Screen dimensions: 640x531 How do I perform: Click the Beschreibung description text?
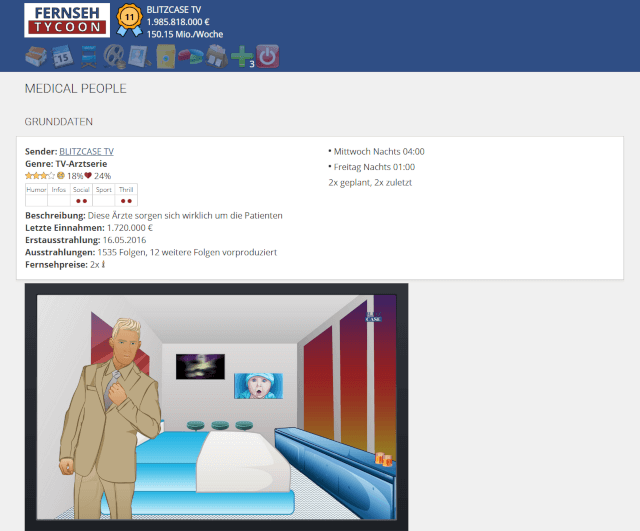pyautogui.click(x=185, y=216)
